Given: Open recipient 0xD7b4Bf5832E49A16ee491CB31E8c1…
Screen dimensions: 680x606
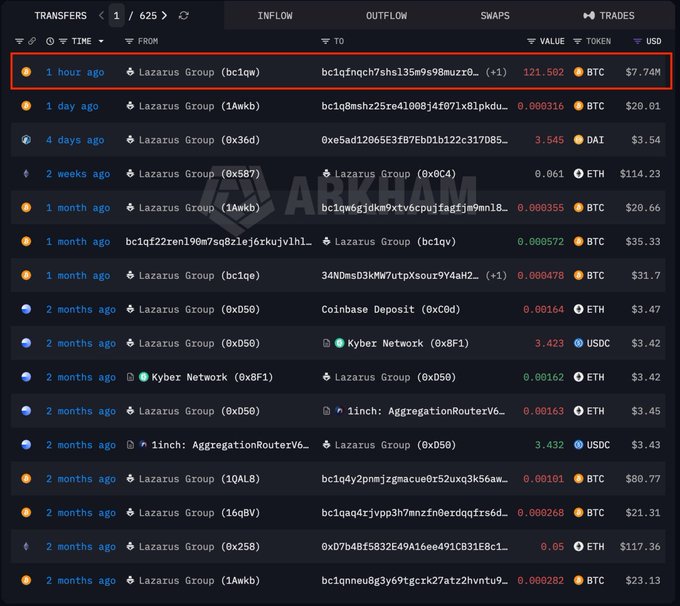Looking at the screenshot, I should (414, 547).
